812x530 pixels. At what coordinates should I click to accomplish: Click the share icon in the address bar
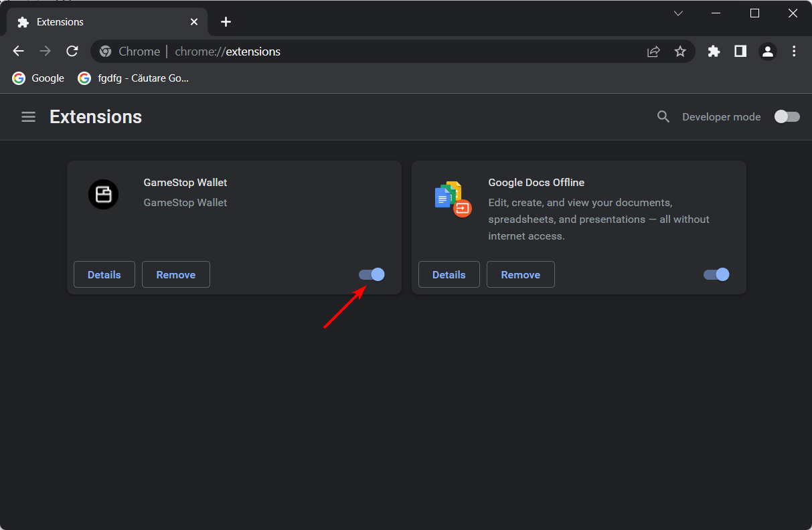[653, 51]
